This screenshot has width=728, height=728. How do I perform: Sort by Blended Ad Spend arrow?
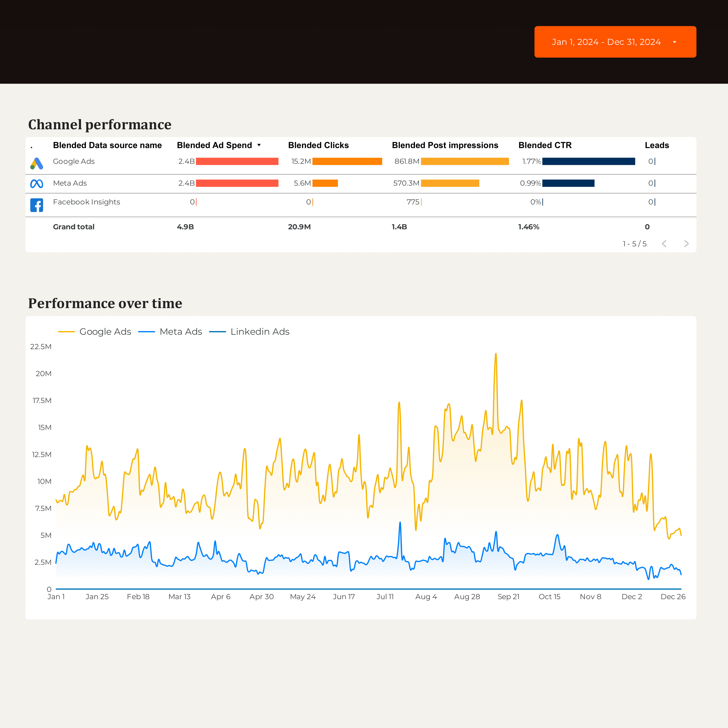click(259, 145)
